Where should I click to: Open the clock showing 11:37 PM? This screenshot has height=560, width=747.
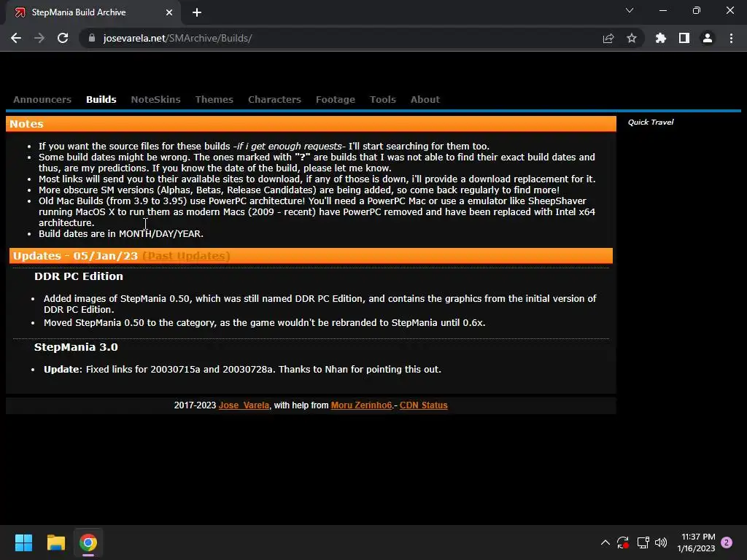click(x=696, y=542)
